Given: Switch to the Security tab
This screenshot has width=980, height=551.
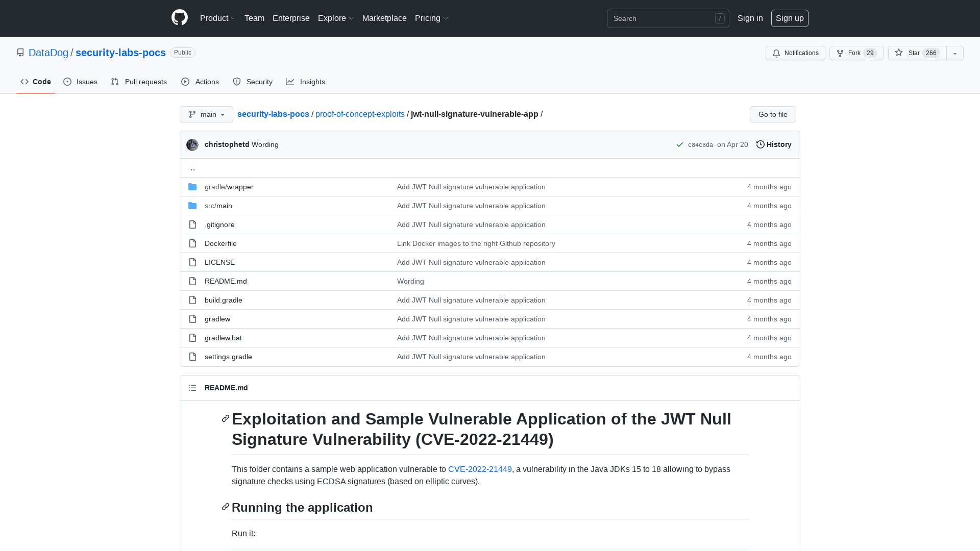Looking at the screenshot, I should point(253,82).
